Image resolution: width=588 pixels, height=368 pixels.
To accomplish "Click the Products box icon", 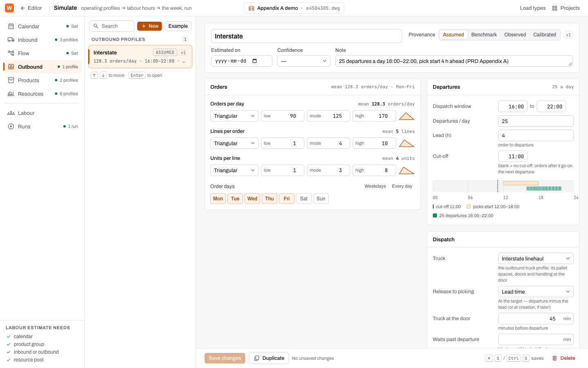I will (11, 80).
